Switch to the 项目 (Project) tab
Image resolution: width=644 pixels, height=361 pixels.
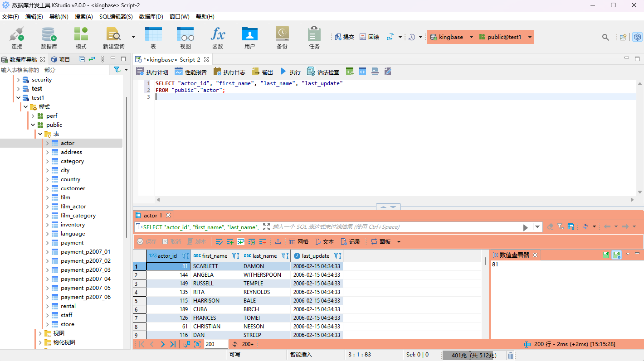click(x=60, y=59)
